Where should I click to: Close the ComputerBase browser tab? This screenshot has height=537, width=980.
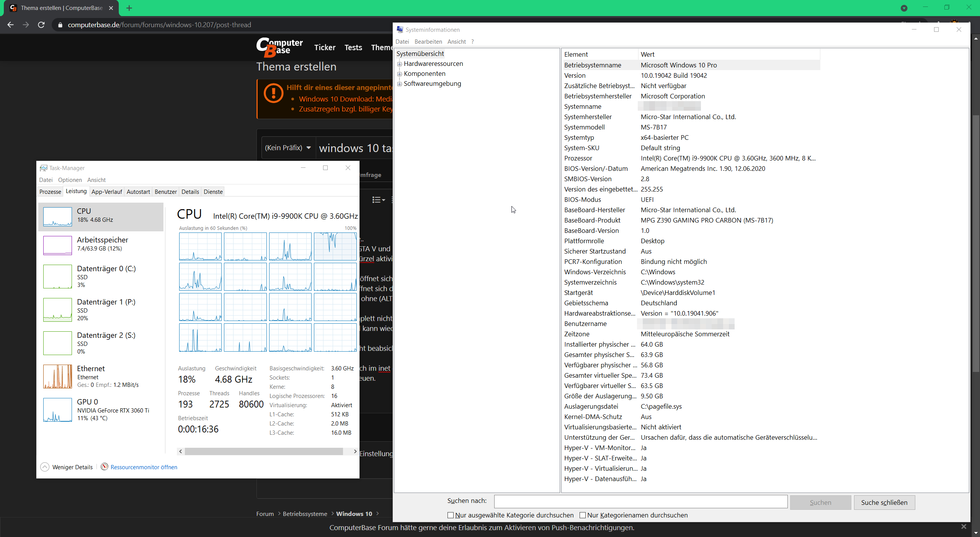111,8
